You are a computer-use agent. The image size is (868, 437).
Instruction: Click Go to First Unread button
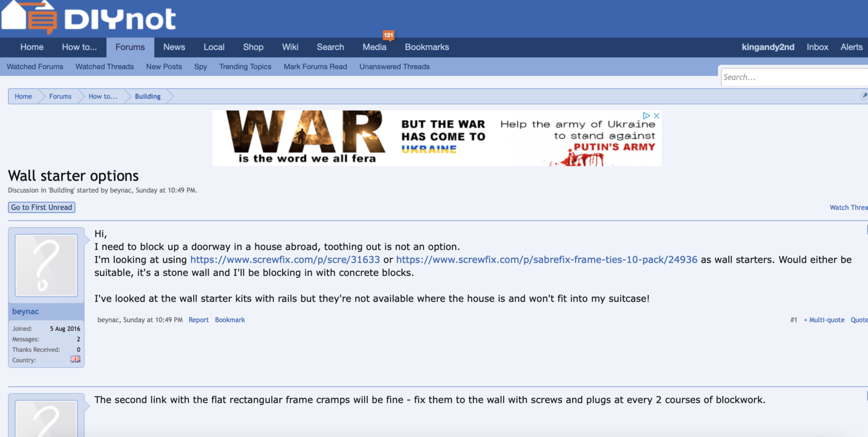point(42,207)
